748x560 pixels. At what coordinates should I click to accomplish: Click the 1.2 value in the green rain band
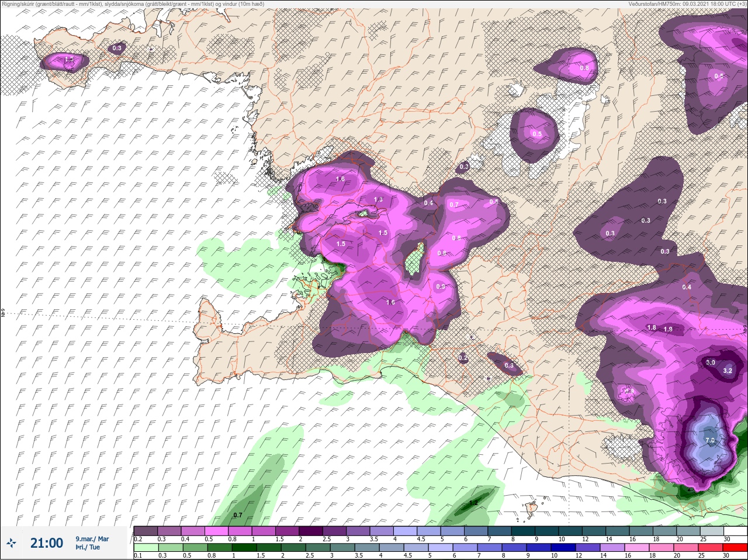click(x=474, y=503)
